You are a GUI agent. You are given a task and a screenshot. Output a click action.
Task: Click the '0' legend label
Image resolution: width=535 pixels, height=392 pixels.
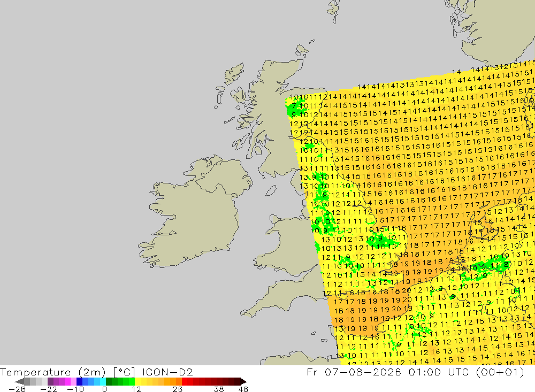point(105,389)
